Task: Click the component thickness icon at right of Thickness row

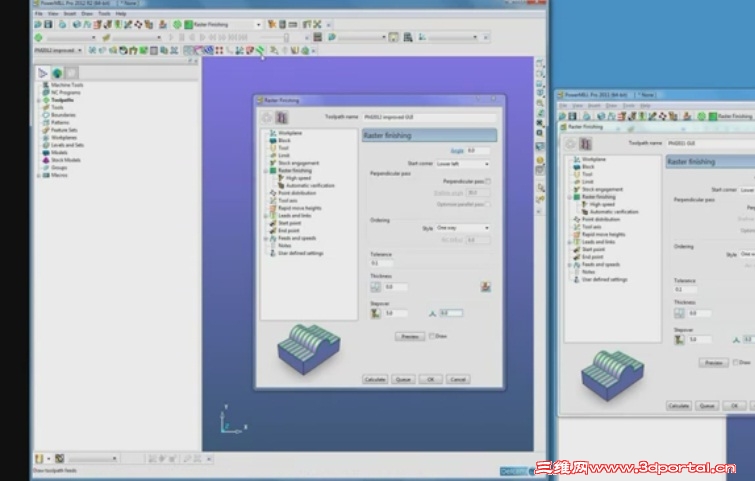Action: click(485, 287)
